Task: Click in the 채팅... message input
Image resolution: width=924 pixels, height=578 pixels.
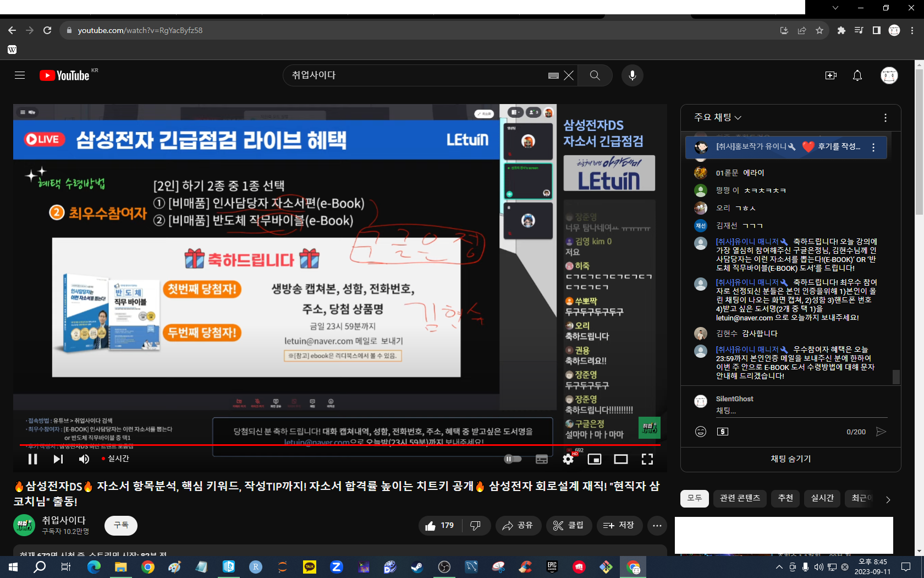Action: click(801, 411)
